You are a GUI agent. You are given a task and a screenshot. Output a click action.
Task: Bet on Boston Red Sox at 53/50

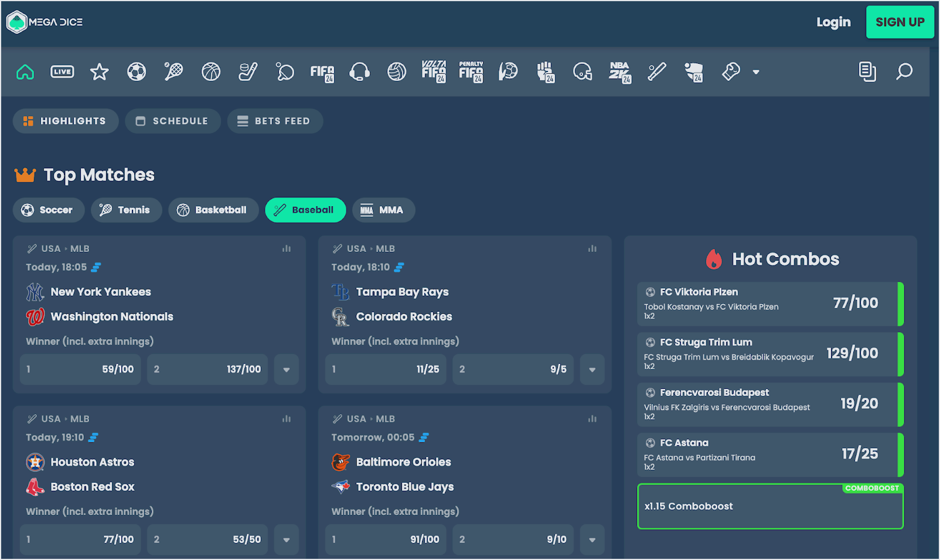coord(207,539)
